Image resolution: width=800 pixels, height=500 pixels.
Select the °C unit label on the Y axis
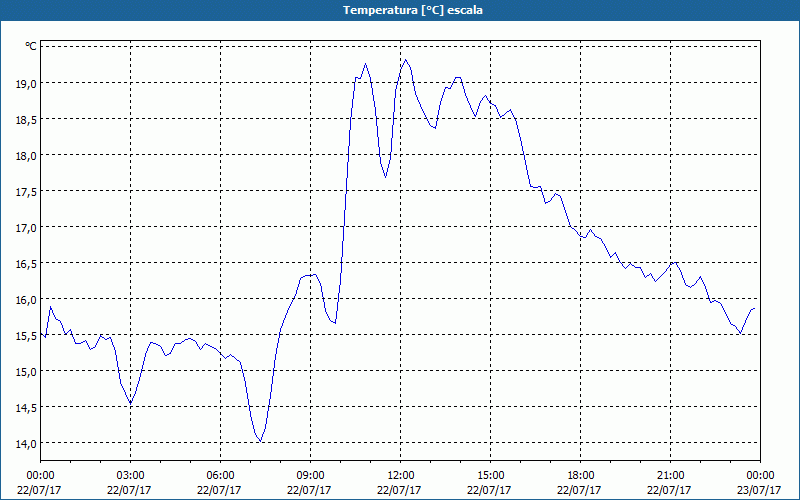pos(31,46)
